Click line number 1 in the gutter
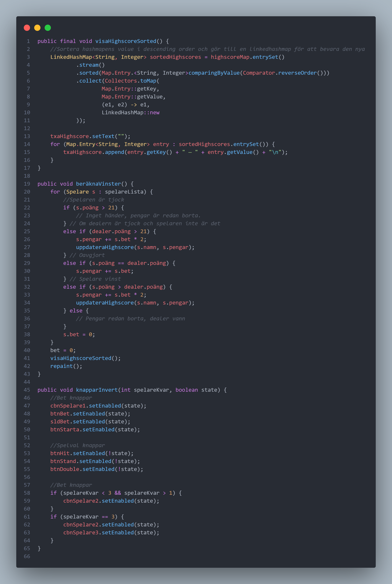This screenshot has width=392, height=584. click(x=28, y=41)
